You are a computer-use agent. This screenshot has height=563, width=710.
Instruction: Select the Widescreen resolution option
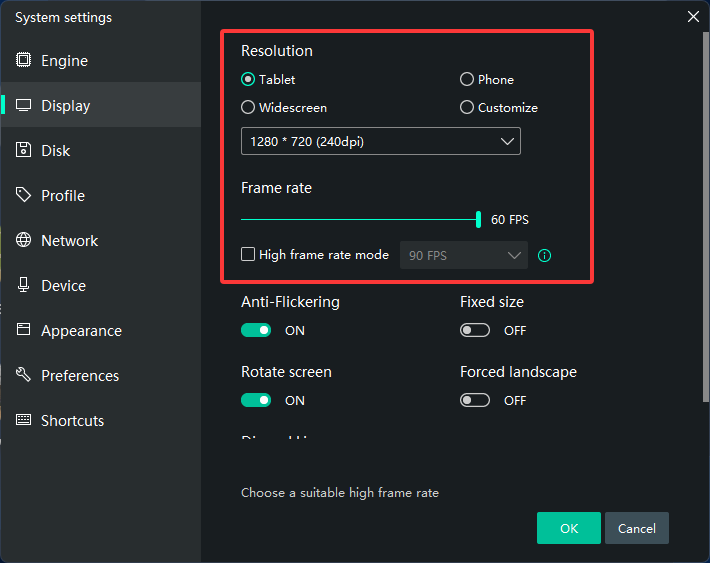248,108
